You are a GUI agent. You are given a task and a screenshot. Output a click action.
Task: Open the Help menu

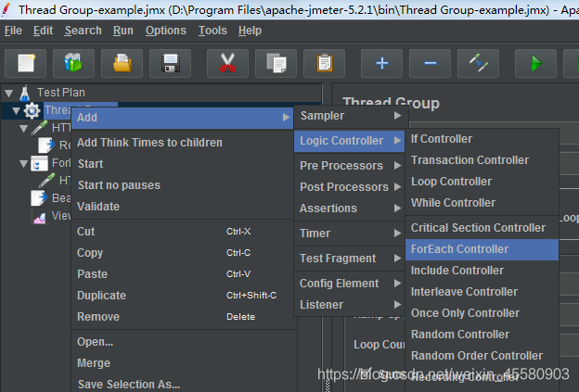click(x=250, y=31)
